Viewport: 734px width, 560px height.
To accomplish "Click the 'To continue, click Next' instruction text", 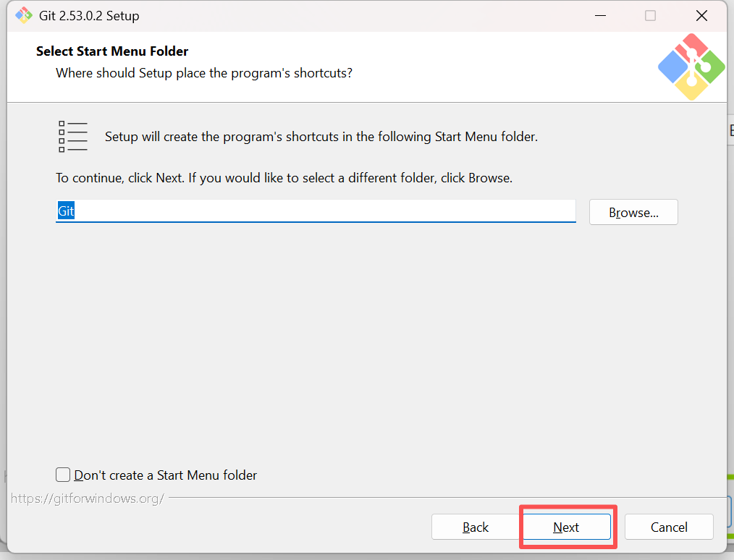I will (x=284, y=178).
